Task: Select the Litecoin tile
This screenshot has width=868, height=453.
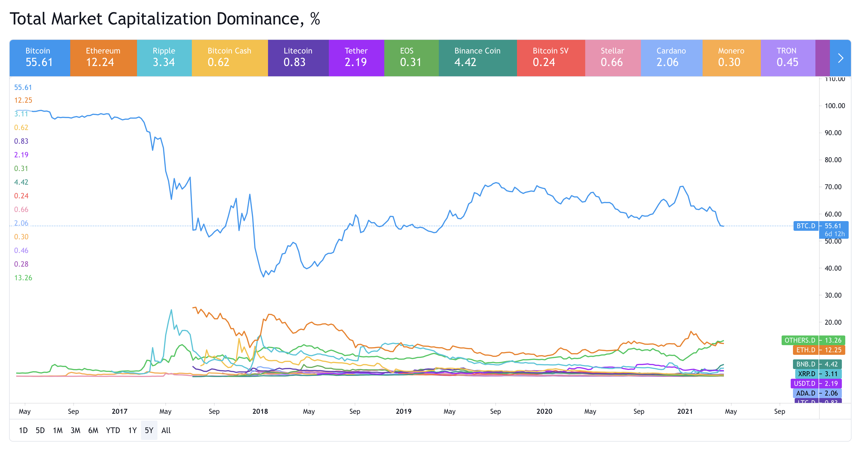Action: point(298,58)
